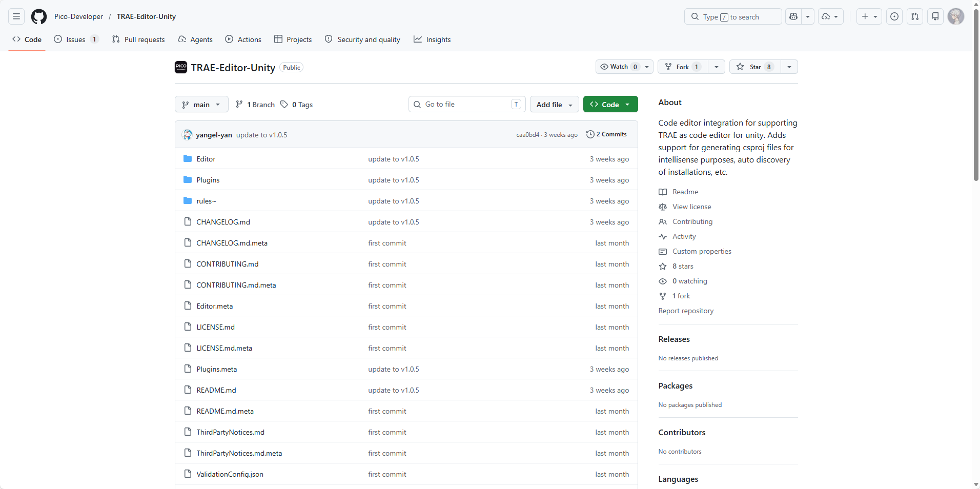Open the main branch selector dropdown
The image size is (980, 489).
(201, 104)
